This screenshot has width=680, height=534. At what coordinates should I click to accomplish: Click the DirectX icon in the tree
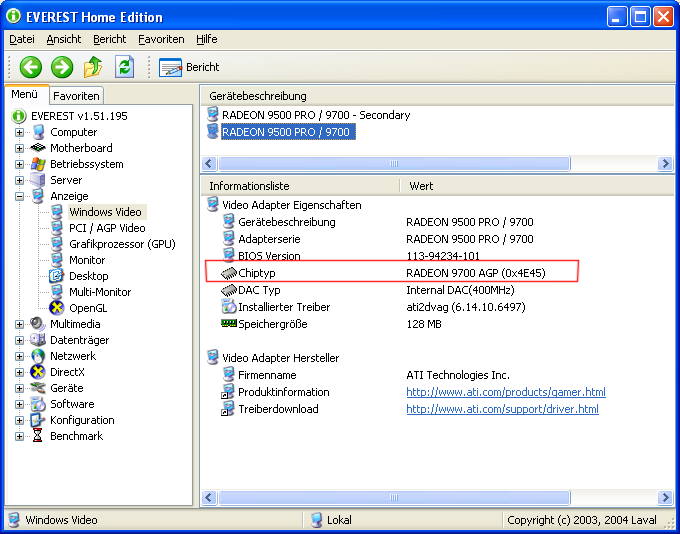38,372
